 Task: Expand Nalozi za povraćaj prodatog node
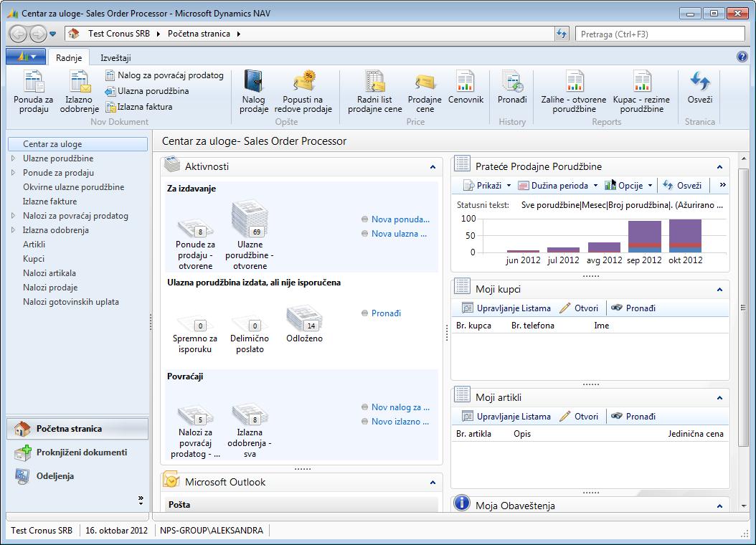point(13,216)
